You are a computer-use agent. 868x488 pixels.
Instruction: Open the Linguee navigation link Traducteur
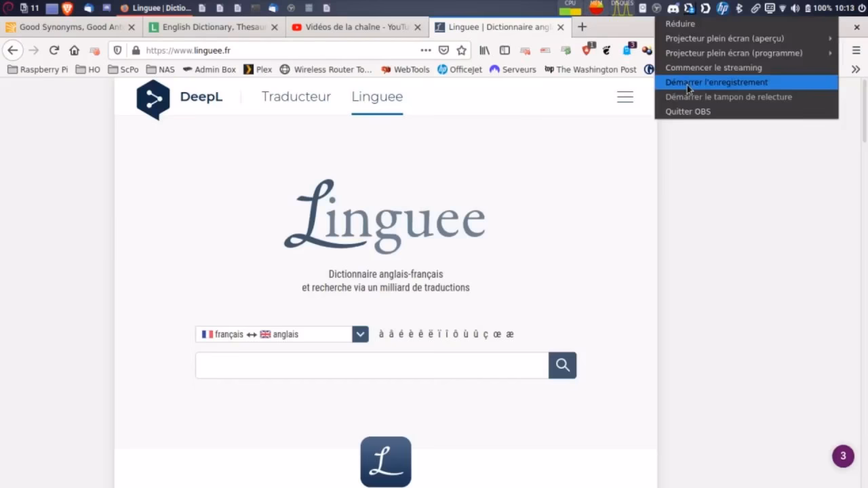(x=296, y=96)
